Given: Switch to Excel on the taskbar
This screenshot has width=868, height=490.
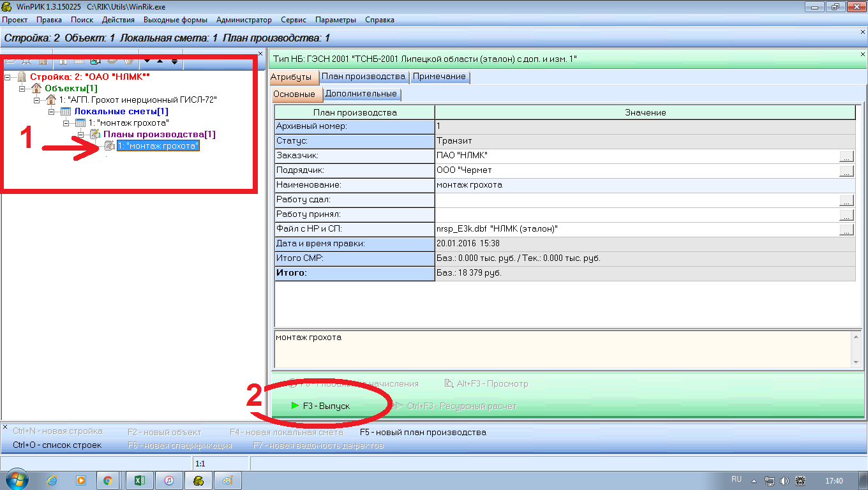Looking at the screenshot, I should click(x=138, y=480).
